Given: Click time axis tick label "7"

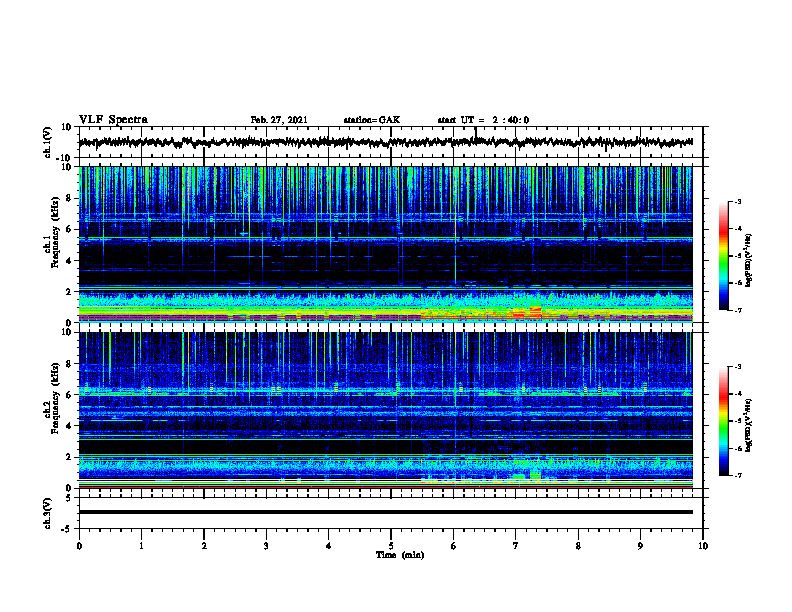Looking at the screenshot, I should 516,546.
